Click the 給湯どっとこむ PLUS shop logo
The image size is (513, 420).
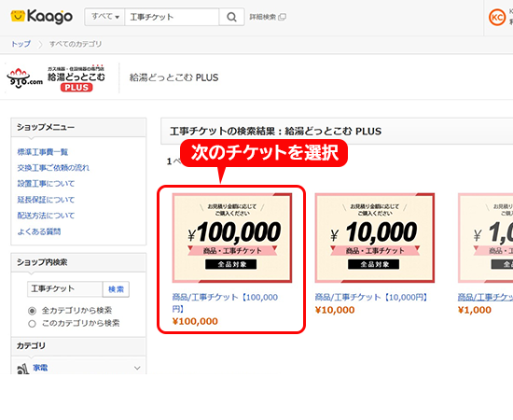click(x=56, y=77)
